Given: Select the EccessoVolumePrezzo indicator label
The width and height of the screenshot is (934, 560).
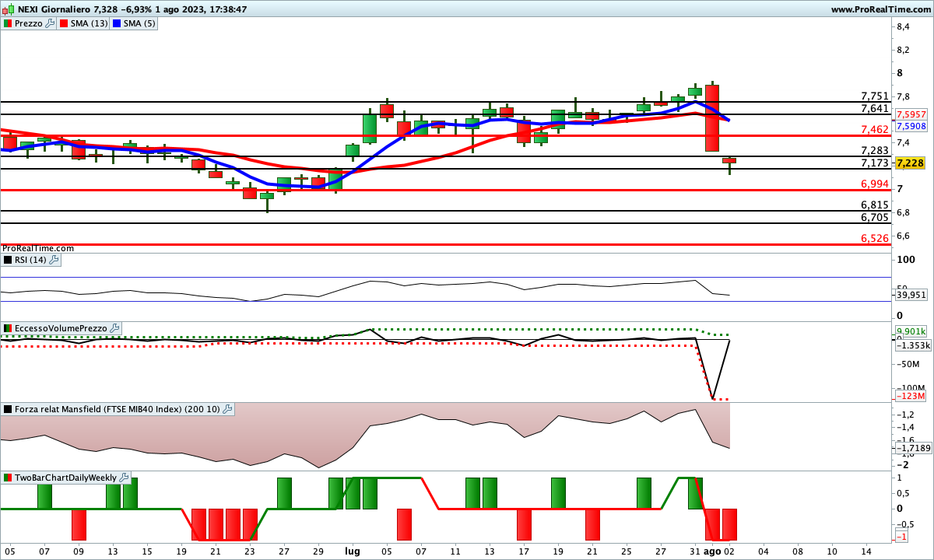Looking at the screenshot, I should 61,328.
